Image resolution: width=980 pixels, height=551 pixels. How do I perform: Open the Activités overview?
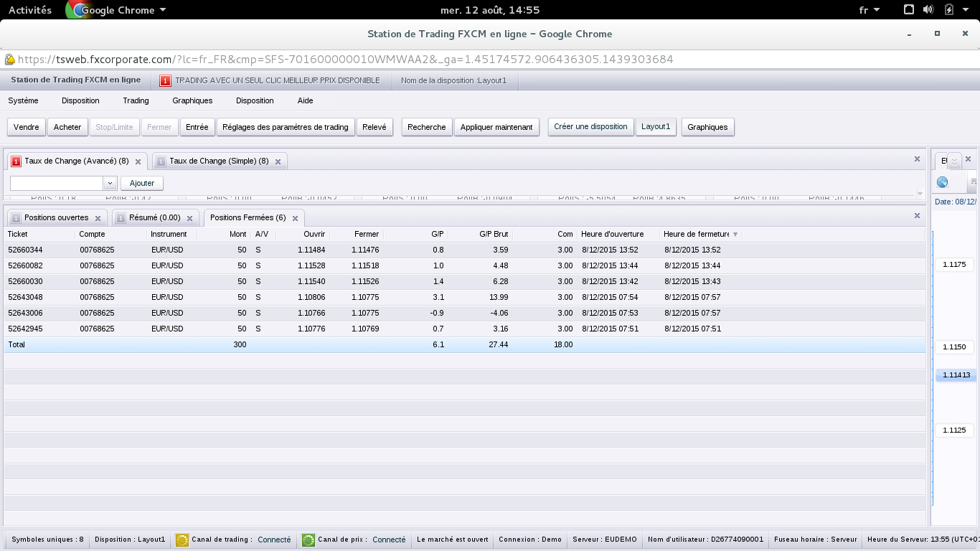[30, 10]
